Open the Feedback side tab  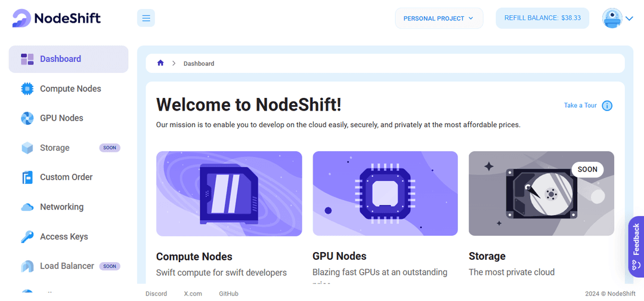[x=636, y=246]
